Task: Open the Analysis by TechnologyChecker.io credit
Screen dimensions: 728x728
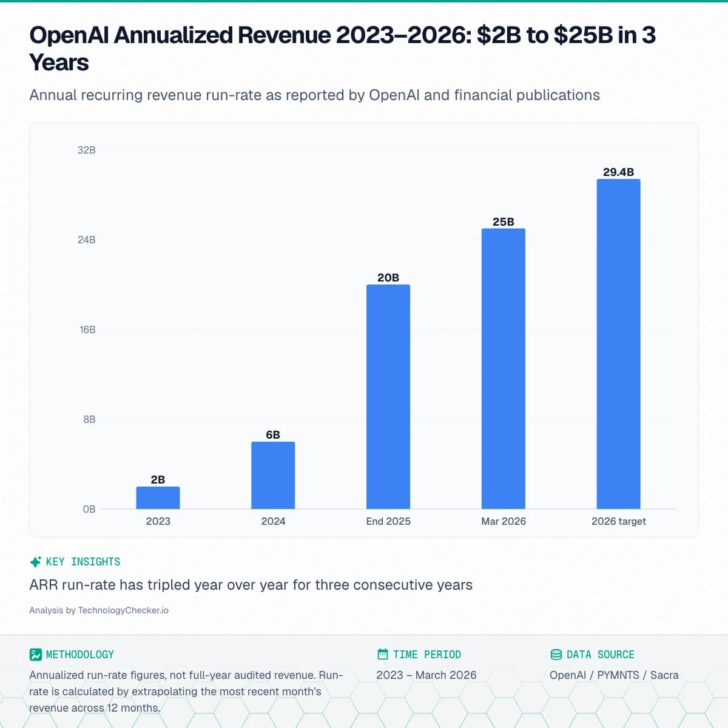Action: pyautogui.click(x=99, y=610)
